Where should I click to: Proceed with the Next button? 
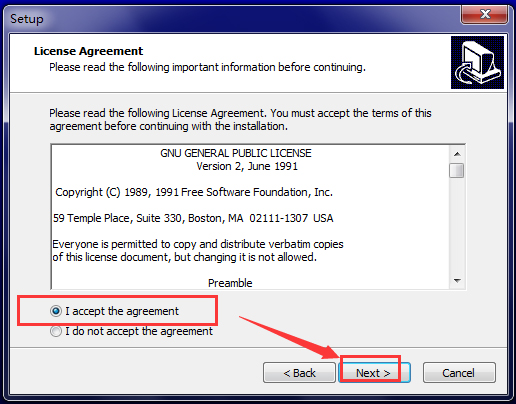pyautogui.click(x=374, y=373)
